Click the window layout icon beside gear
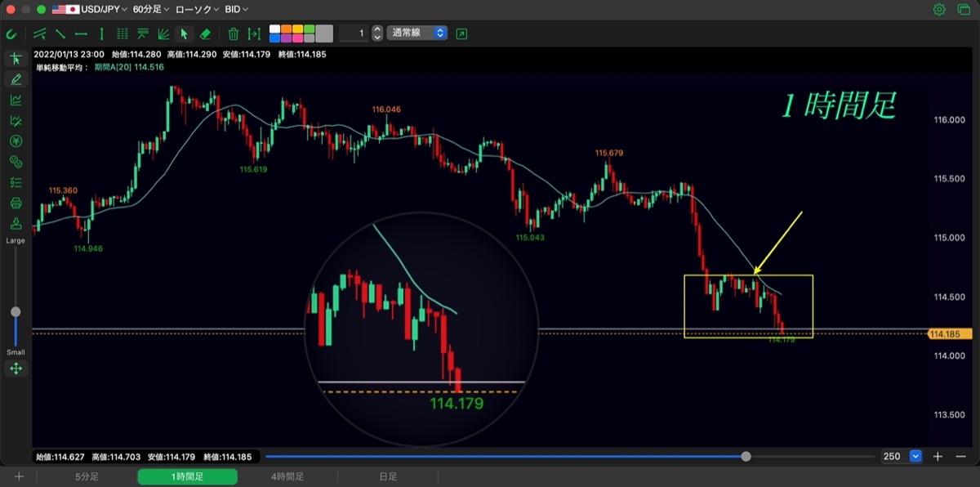This screenshot has height=487, width=980. [x=962, y=9]
